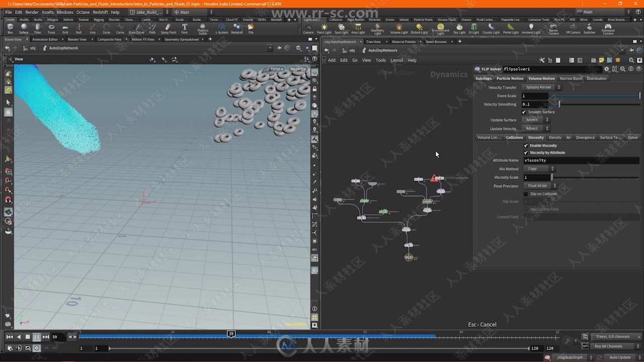Image resolution: width=644 pixels, height=362 pixels.
Task: Jump to the first frame
Action: pyautogui.click(x=9, y=337)
